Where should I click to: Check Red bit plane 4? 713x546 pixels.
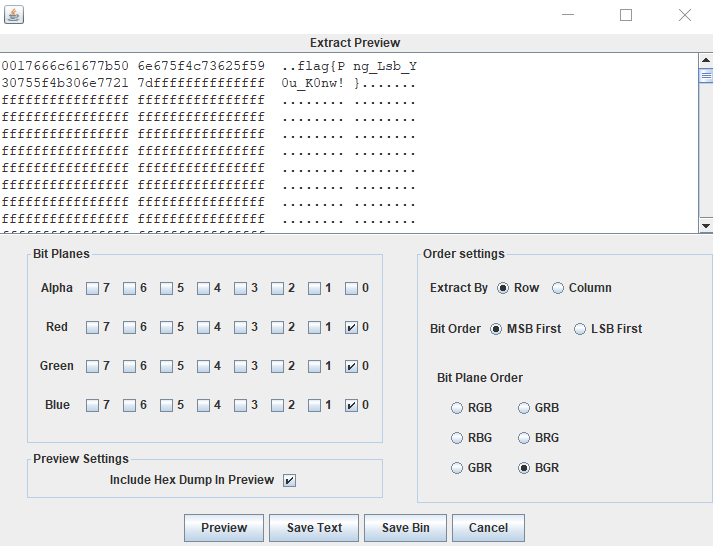203,328
